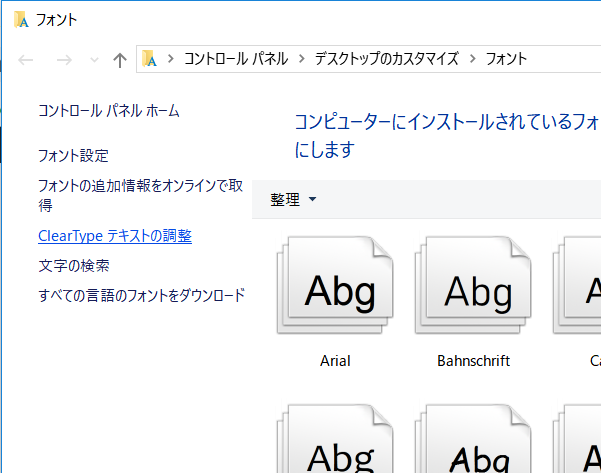601x473 pixels.
Task: Go up one level with the up arrow
Action: [120, 60]
